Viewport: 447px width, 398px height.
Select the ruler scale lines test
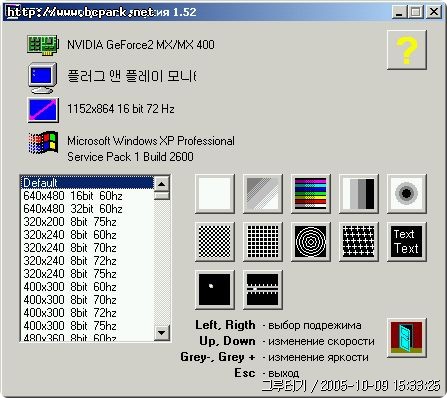click(x=263, y=290)
